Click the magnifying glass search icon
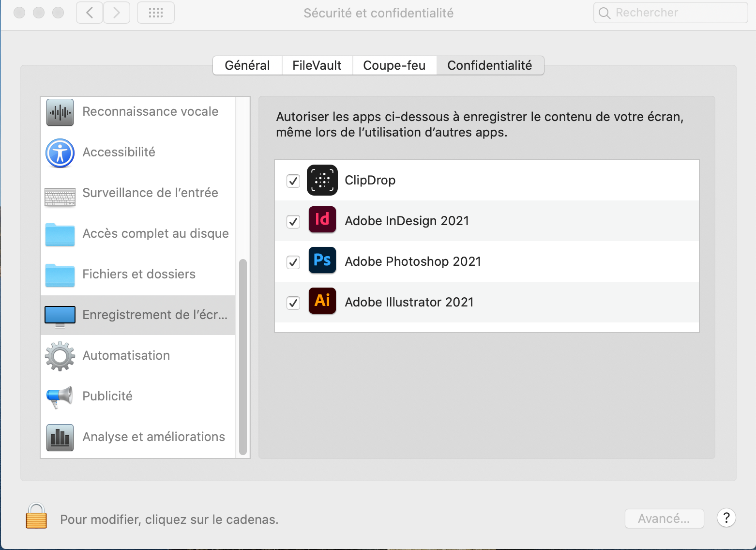Screen dimensions: 756x550 pyautogui.click(x=605, y=13)
